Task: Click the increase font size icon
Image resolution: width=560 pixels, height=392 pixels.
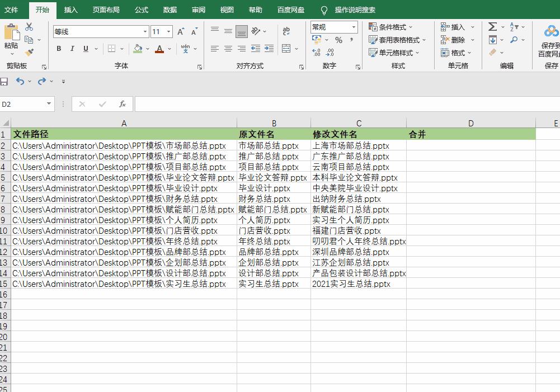Action: [x=181, y=32]
